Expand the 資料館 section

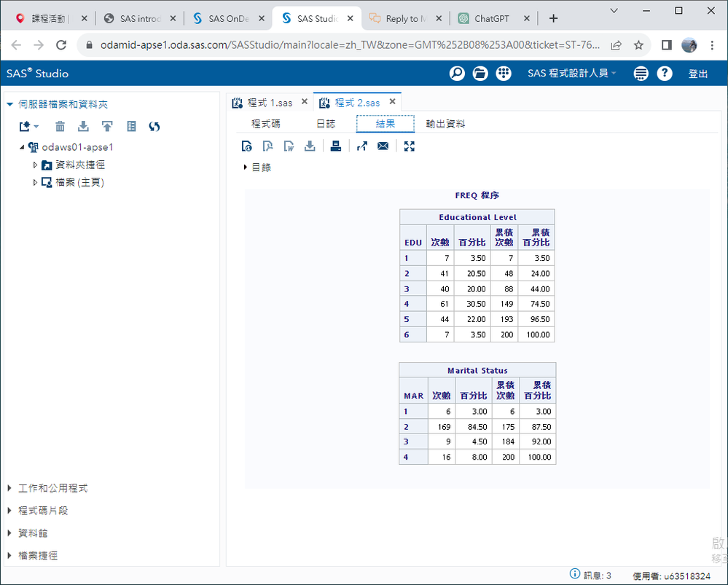[x=9, y=533]
